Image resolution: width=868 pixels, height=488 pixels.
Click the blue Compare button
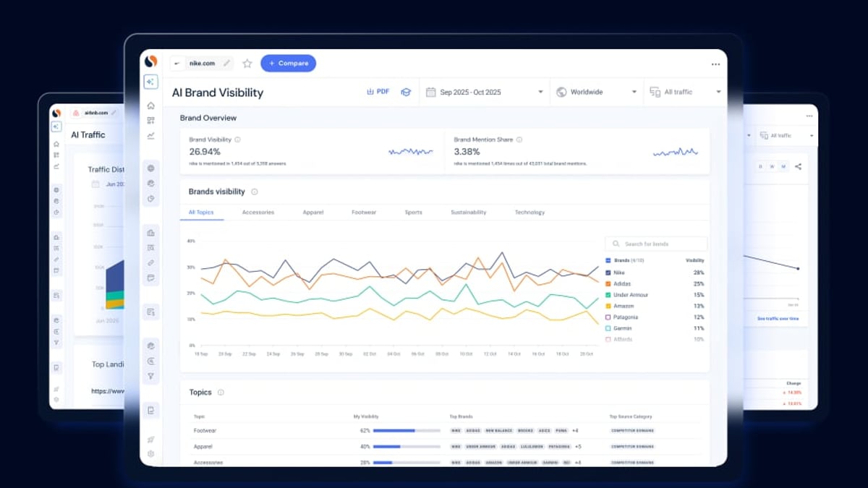coord(288,64)
